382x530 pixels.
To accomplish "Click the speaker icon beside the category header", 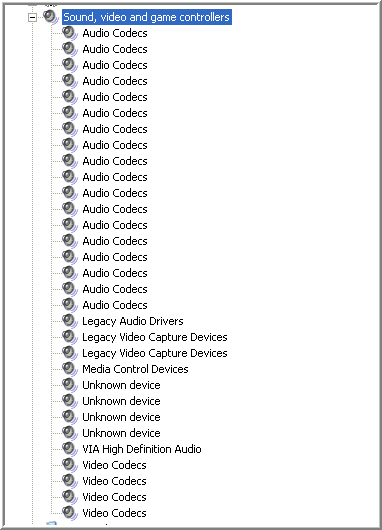I will tap(51, 17).
